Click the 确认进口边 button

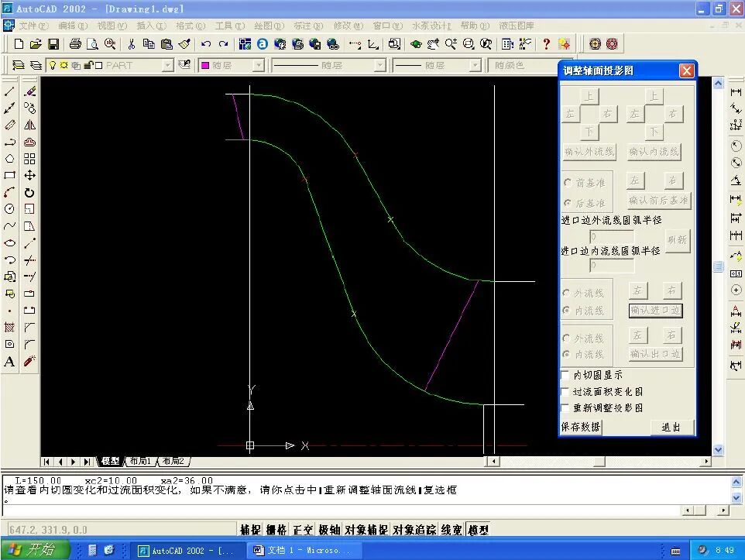point(656,311)
